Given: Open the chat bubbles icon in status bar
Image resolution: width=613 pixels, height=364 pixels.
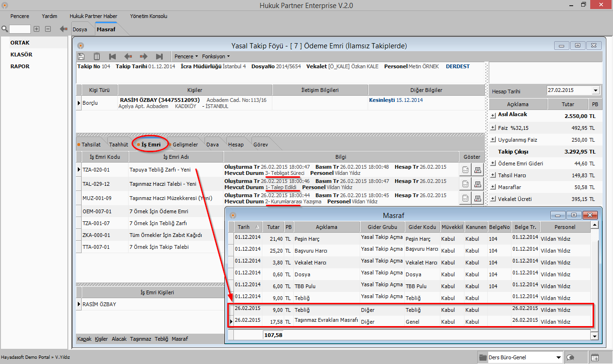Looking at the screenshot, I should (571, 357).
